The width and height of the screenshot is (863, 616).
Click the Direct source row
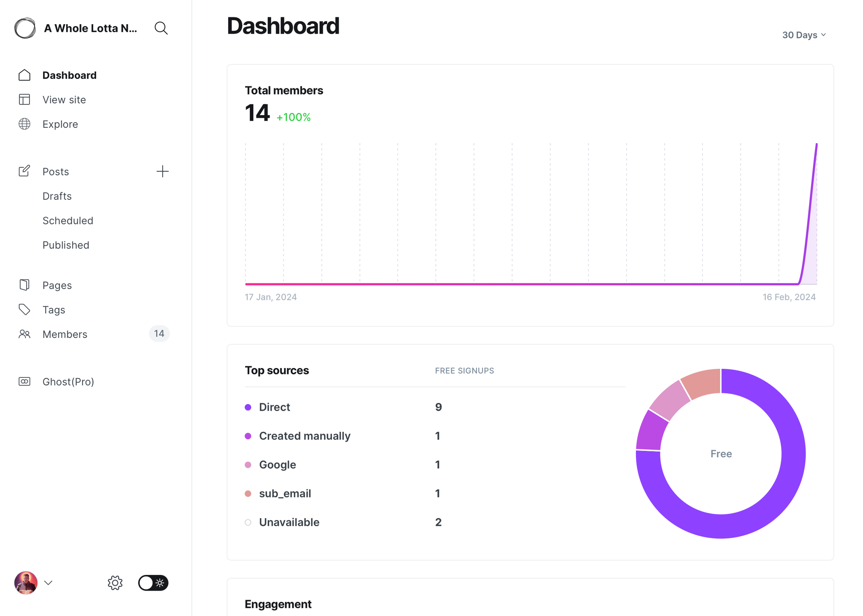[274, 407]
